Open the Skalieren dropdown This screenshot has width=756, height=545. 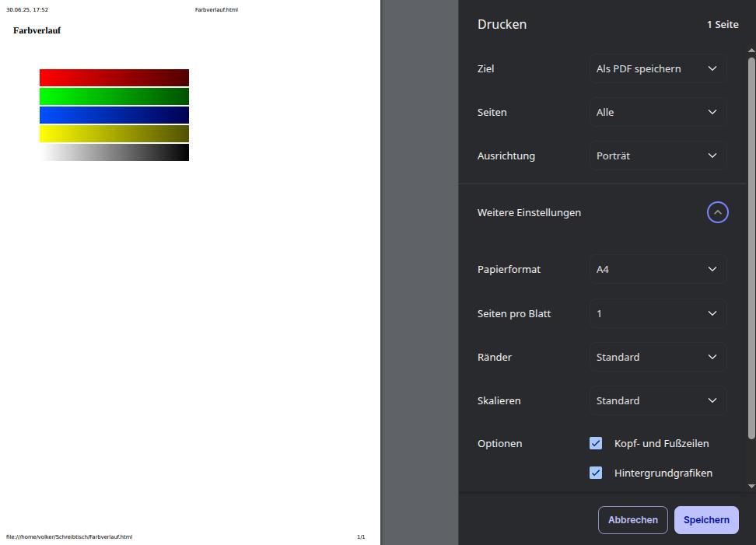coord(657,400)
